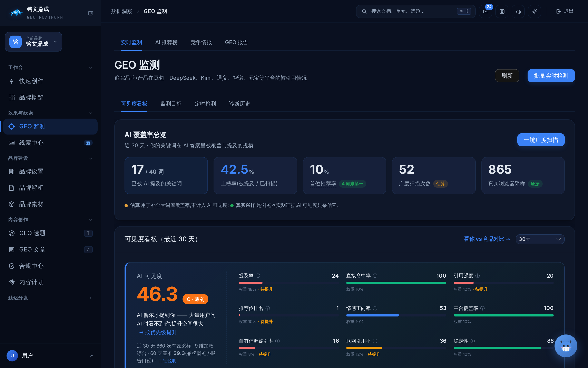588x368 pixels.
Task: Select the 诊断历史 sub-tab
Action: [239, 104]
